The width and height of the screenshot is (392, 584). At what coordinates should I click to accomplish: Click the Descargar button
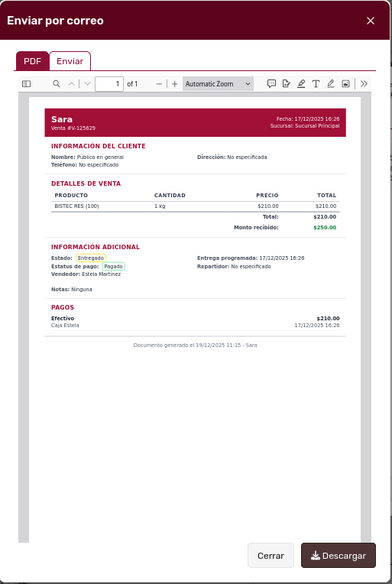(339, 556)
